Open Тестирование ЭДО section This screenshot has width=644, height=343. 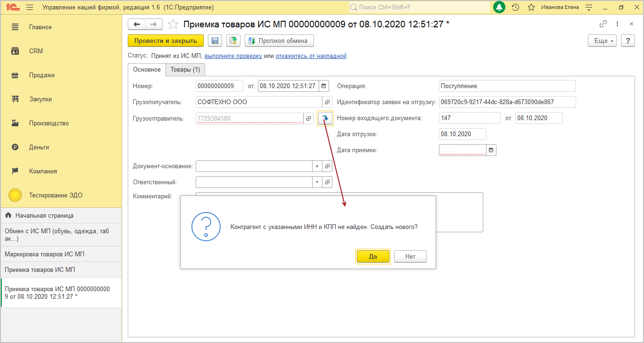pos(61,195)
